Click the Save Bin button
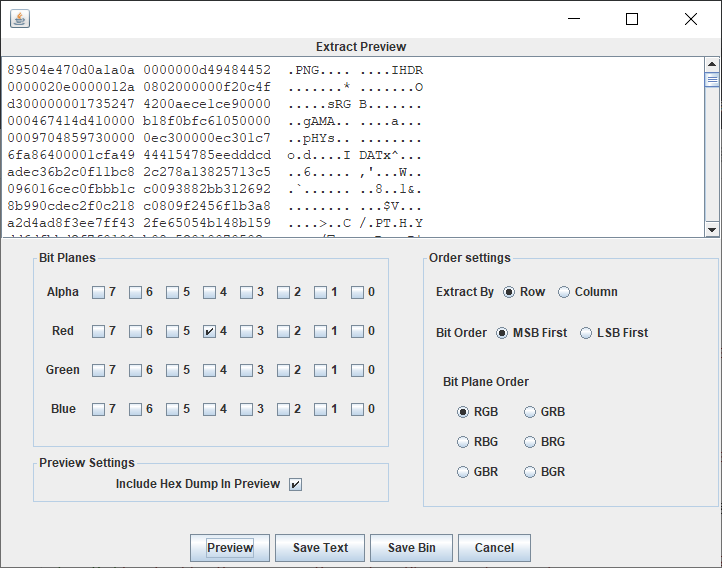 click(x=411, y=548)
